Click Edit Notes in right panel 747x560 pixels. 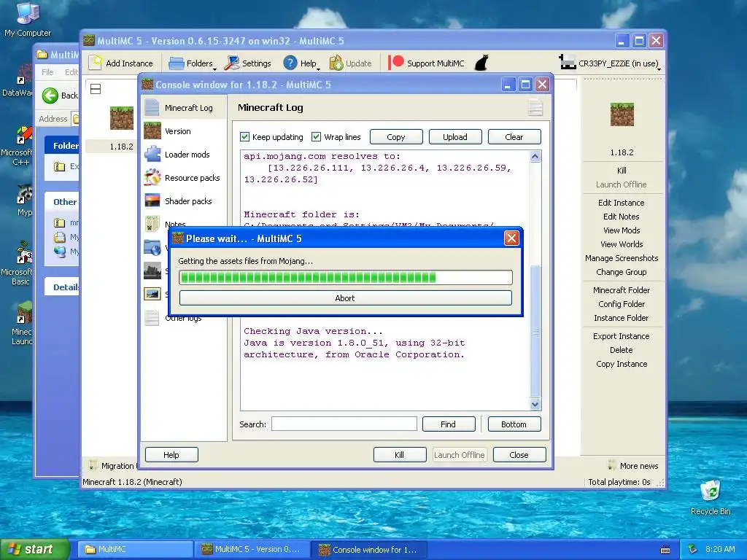click(x=622, y=216)
